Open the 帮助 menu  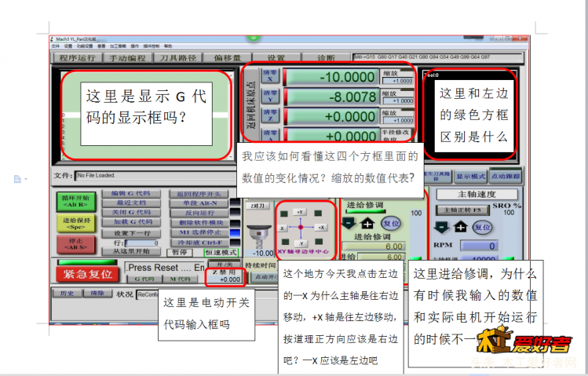[x=168, y=46]
